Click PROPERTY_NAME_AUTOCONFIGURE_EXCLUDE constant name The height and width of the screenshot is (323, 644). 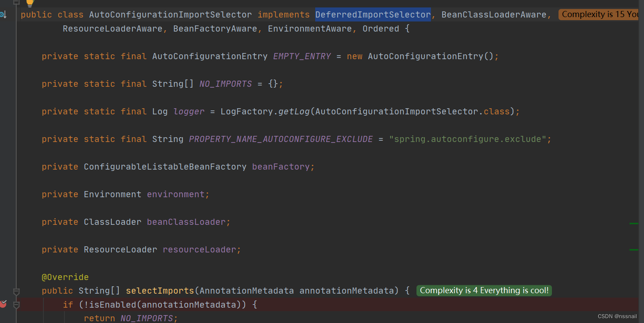click(281, 139)
